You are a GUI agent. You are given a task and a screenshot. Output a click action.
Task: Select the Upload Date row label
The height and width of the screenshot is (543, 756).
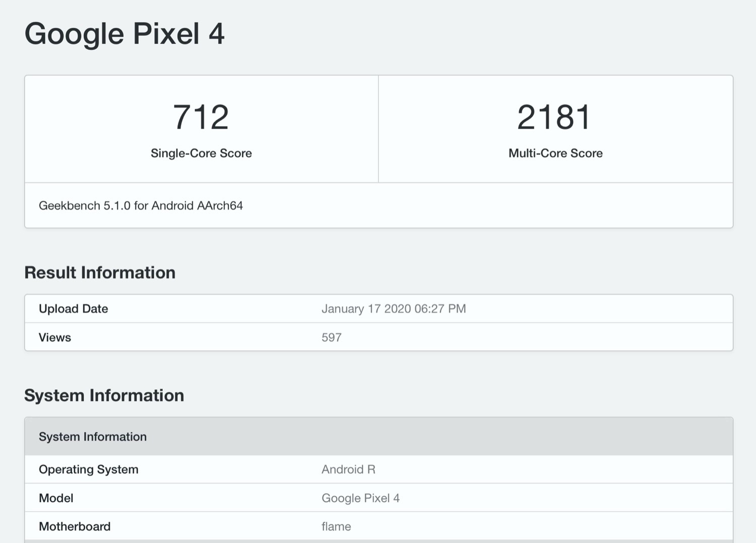74,309
